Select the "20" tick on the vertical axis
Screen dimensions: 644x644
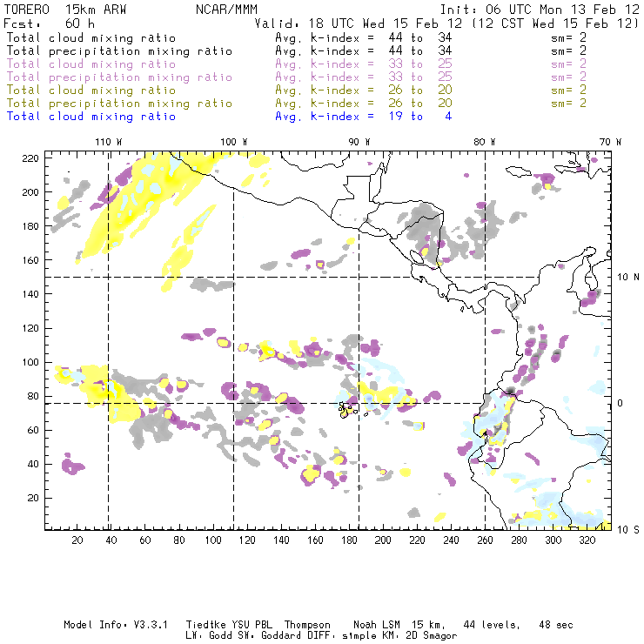34,498
